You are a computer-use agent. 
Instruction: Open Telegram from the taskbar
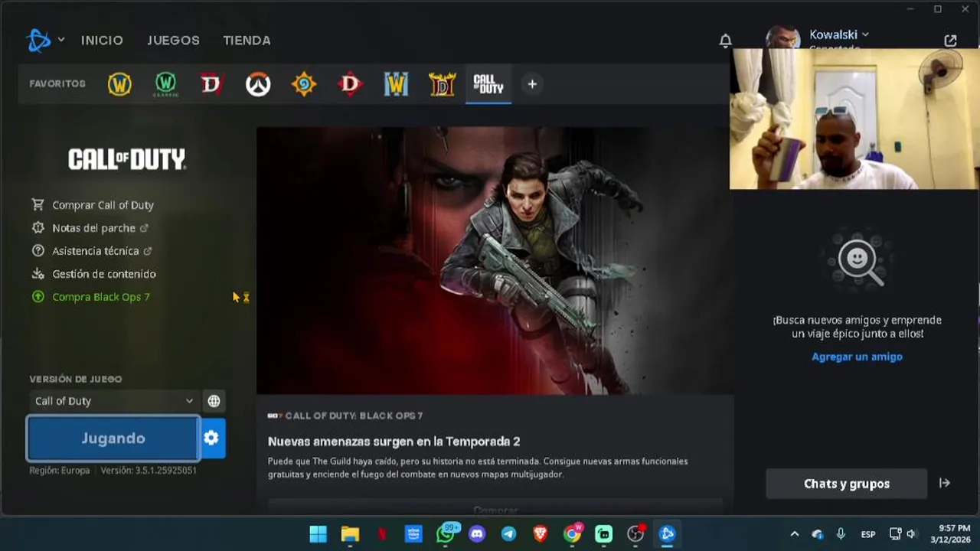pyautogui.click(x=508, y=533)
